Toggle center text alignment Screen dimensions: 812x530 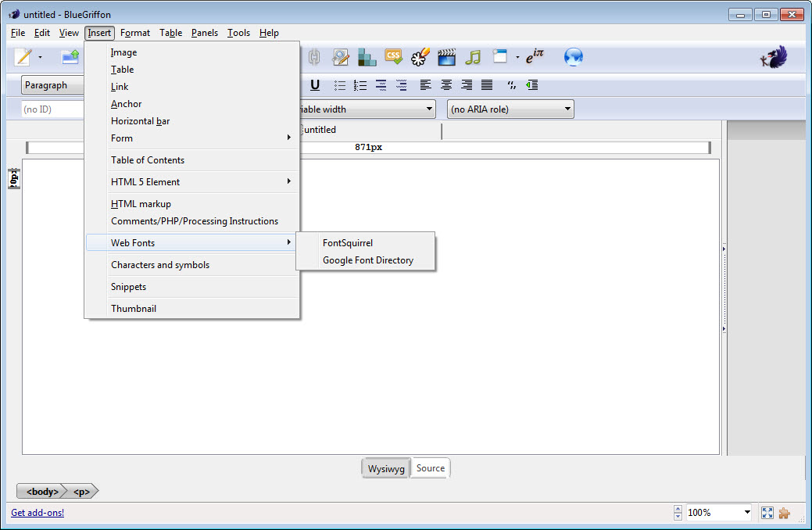(446, 85)
